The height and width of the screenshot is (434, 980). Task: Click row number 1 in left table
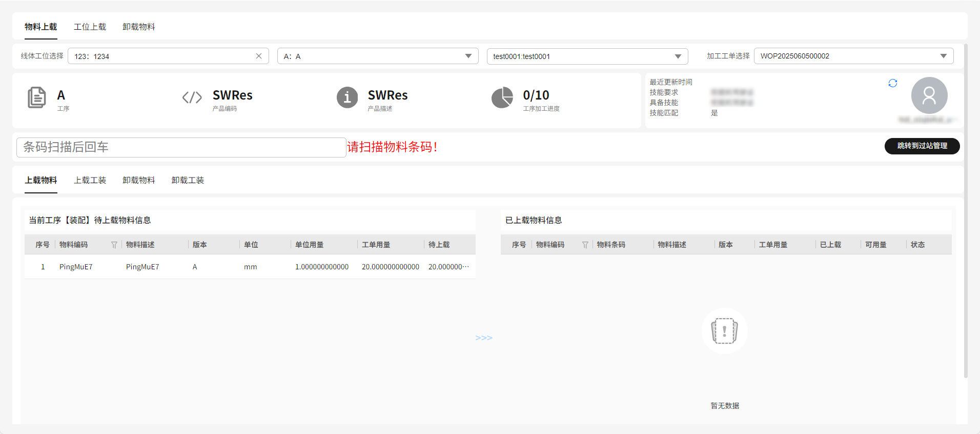(x=43, y=267)
